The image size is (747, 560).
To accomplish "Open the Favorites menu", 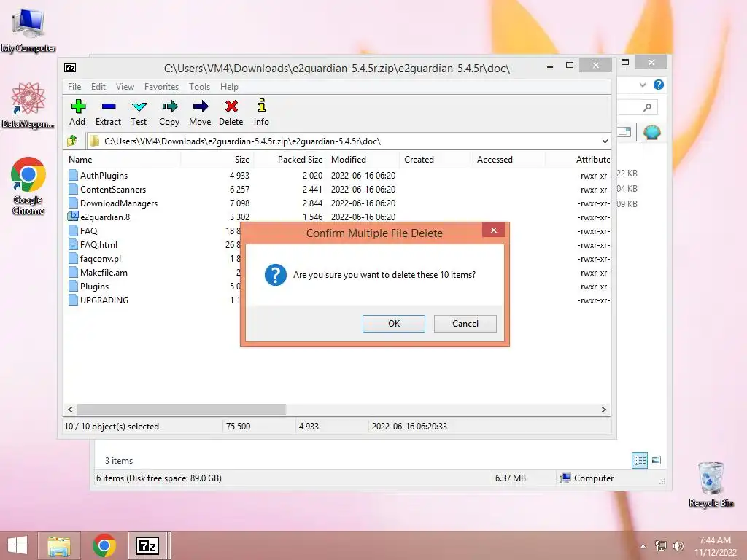I will [x=161, y=86].
